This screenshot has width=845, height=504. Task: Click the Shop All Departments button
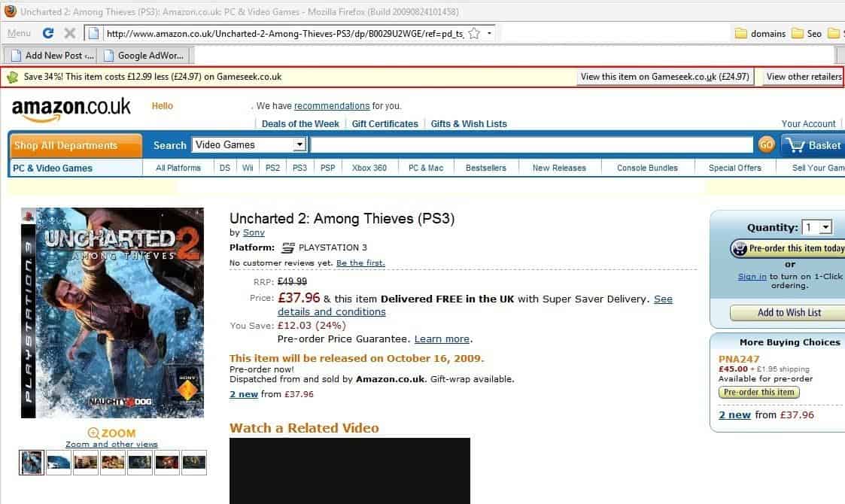tap(76, 145)
